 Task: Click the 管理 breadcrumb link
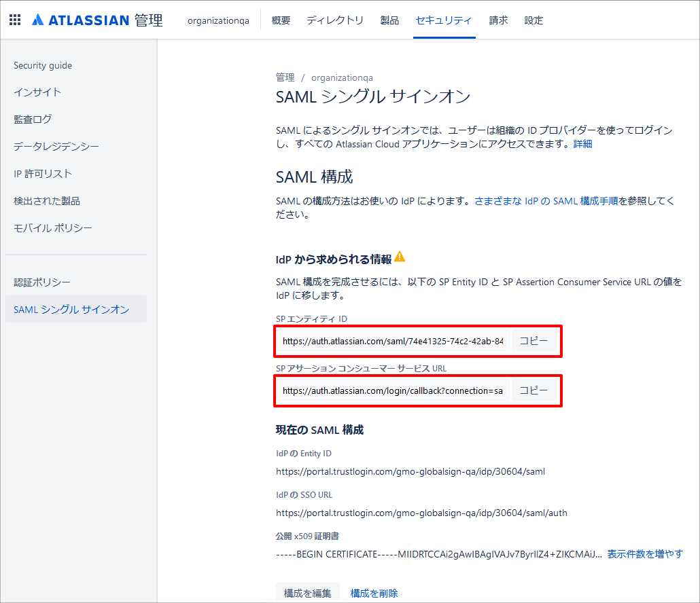click(x=285, y=77)
